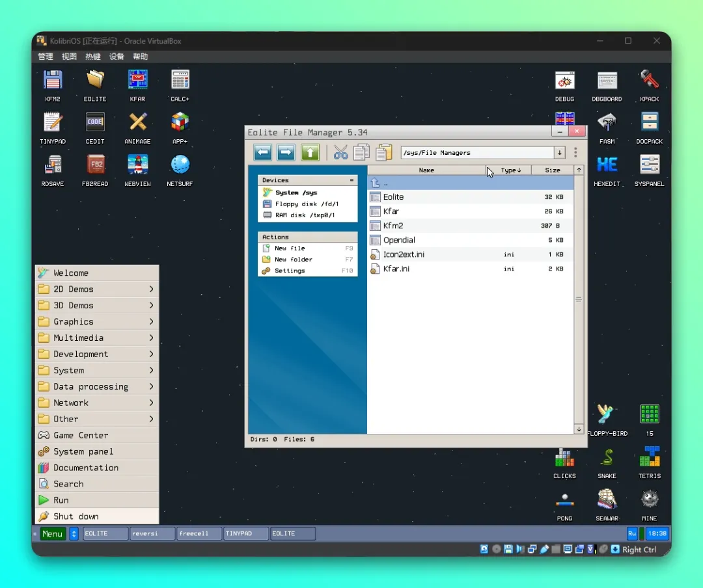This screenshot has width=703, height=588.
Task: Switch to the reversi taskbar button
Action: coord(152,533)
